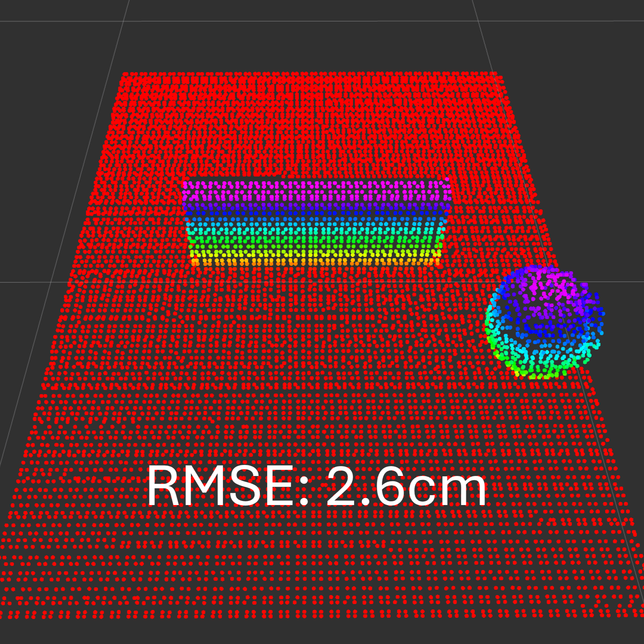The image size is (644, 644).
Task: Click the RMSE: 2.6cm text overlay
Action: (316, 487)
